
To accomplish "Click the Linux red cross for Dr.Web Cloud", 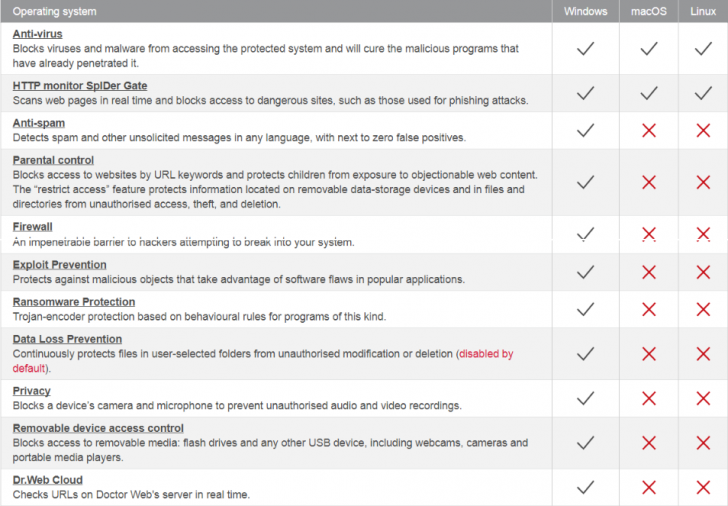I will [703, 487].
